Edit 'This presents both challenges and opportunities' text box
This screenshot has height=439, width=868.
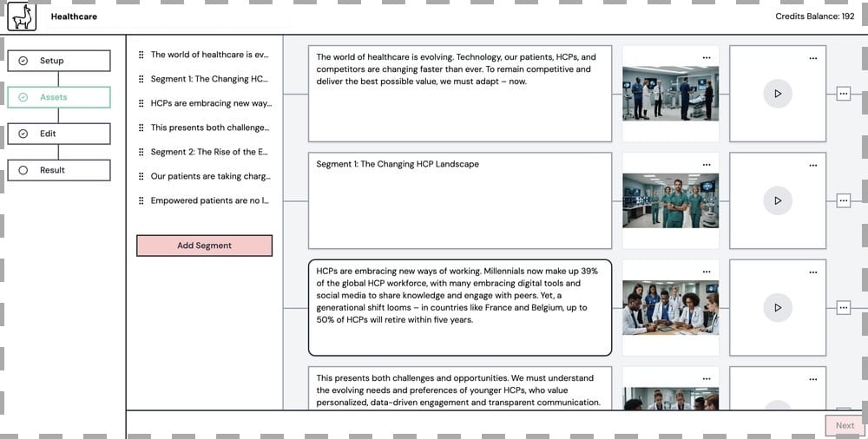point(460,388)
